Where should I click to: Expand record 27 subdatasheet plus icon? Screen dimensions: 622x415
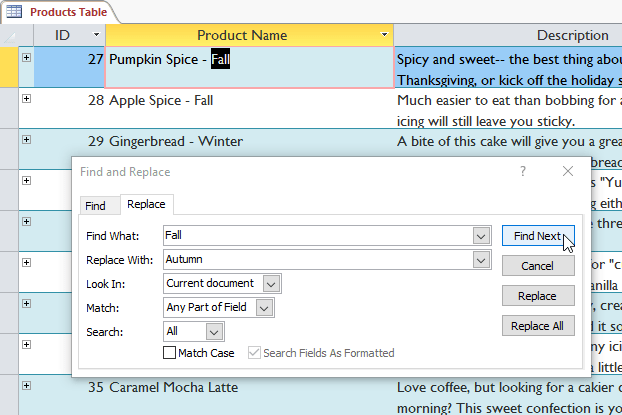[x=26, y=58]
